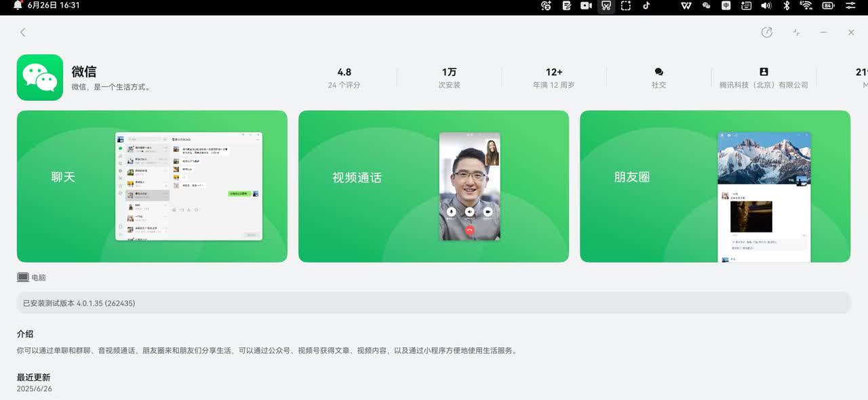Click the 24 个评分 ratings count
The image size is (868, 400).
(344, 85)
